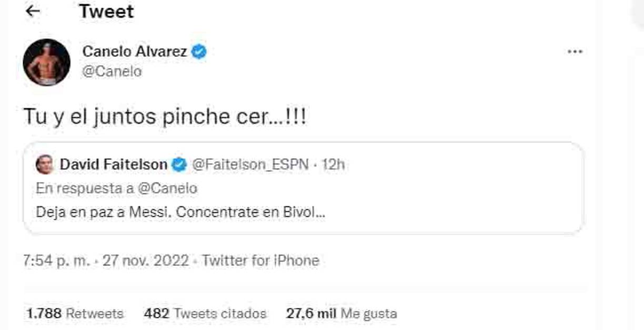View the 1.788 Retweets list
The width and height of the screenshot is (644, 330).
(x=74, y=313)
